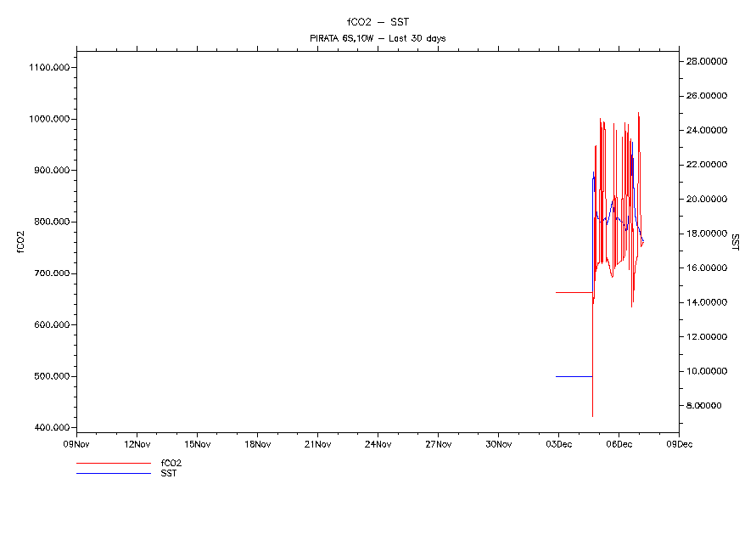This screenshot has height=535, width=756.
Task: Click the blue SST legend line
Action: pos(113,473)
